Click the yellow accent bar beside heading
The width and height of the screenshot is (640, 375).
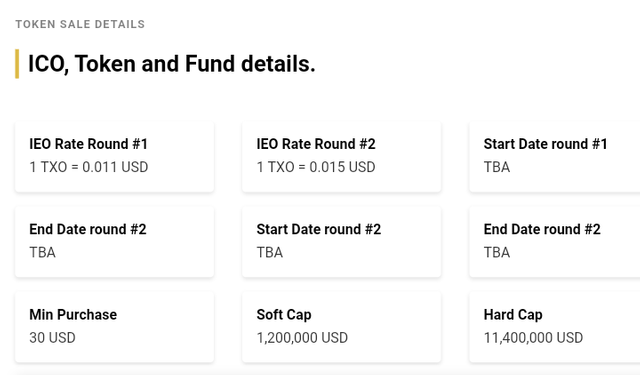pyautogui.click(x=17, y=64)
